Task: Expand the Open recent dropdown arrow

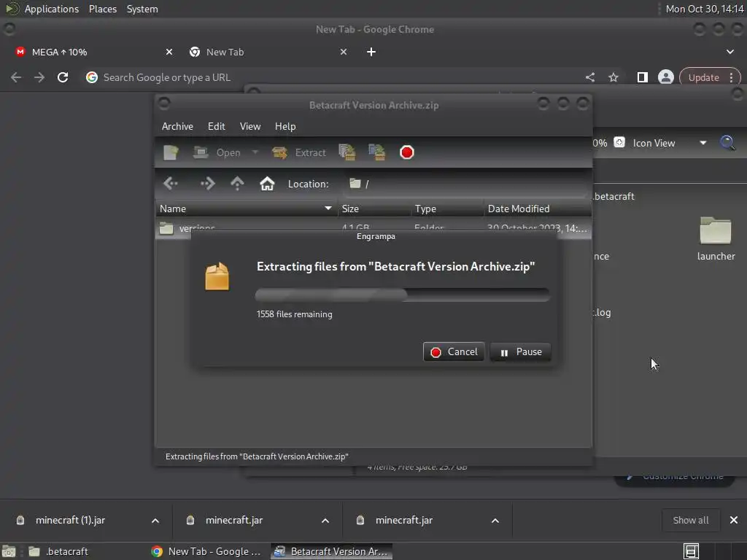Action: point(255,152)
